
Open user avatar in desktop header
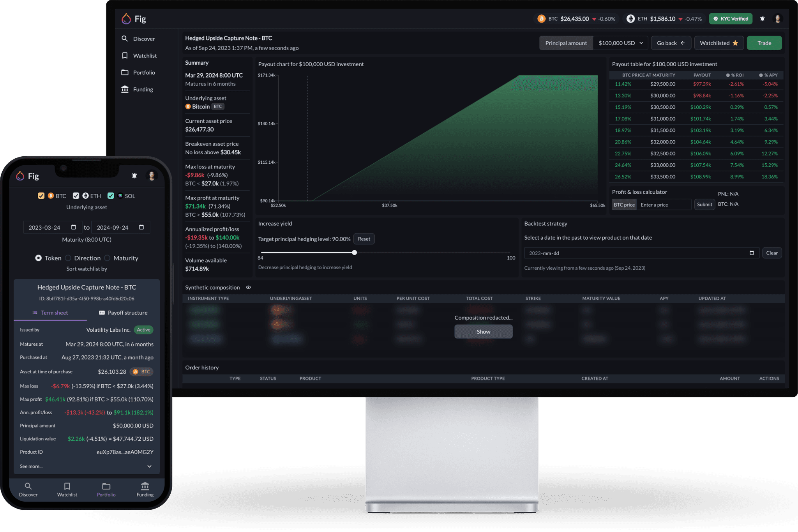(778, 19)
